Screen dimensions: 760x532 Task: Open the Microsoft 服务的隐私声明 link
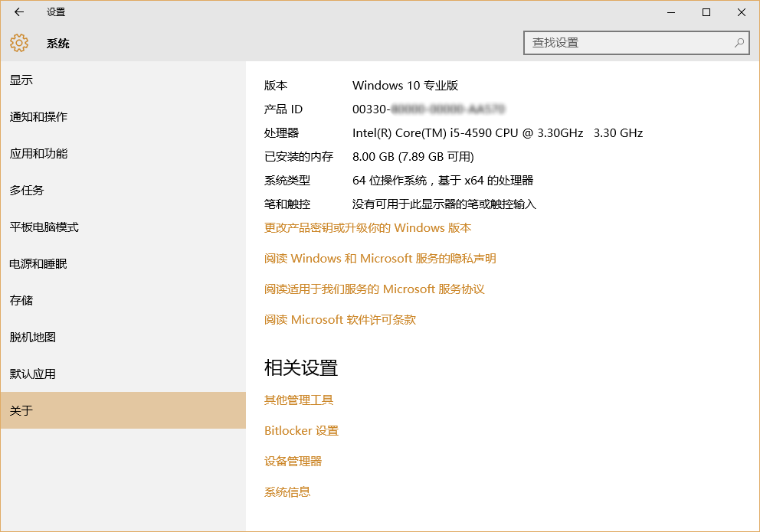tap(380, 259)
